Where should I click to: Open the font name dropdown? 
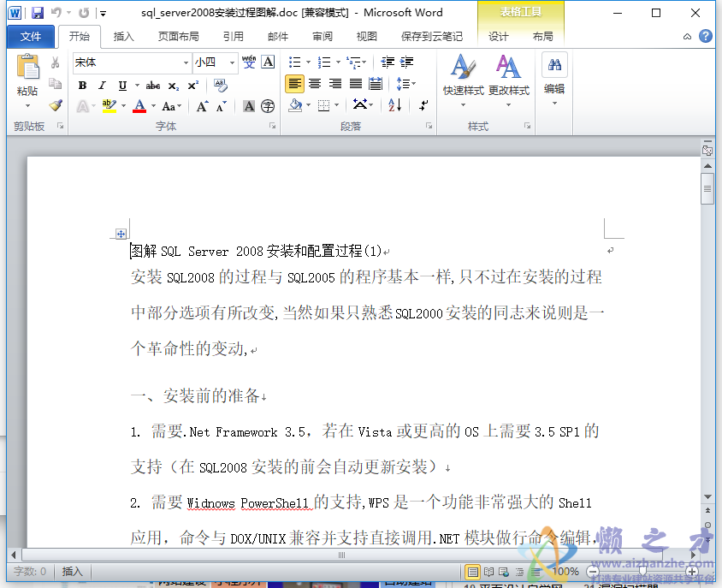[185, 62]
